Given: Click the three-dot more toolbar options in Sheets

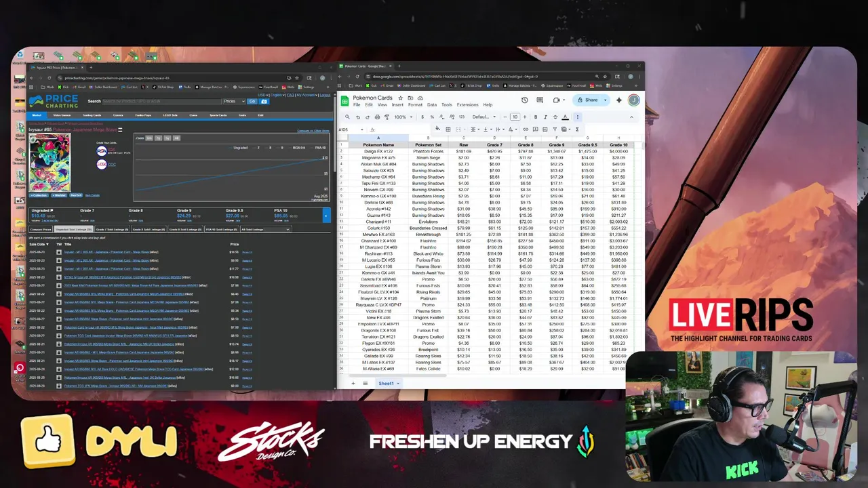Looking at the screenshot, I should point(578,117).
